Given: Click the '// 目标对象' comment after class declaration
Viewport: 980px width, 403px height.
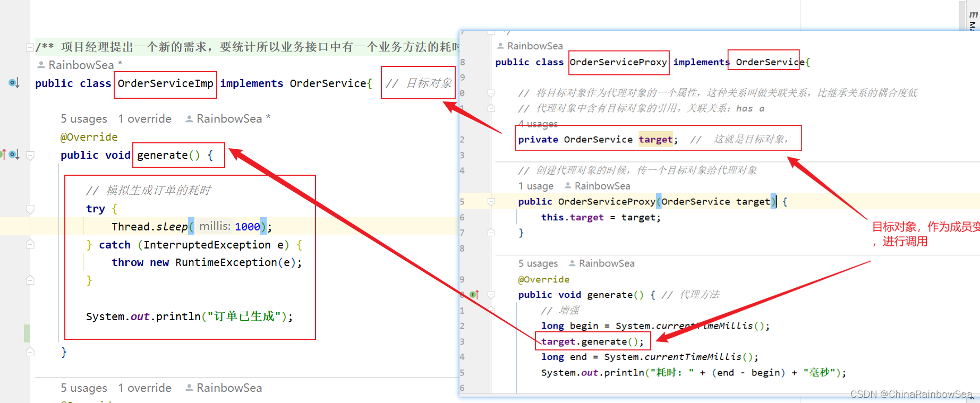Looking at the screenshot, I should (419, 83).
